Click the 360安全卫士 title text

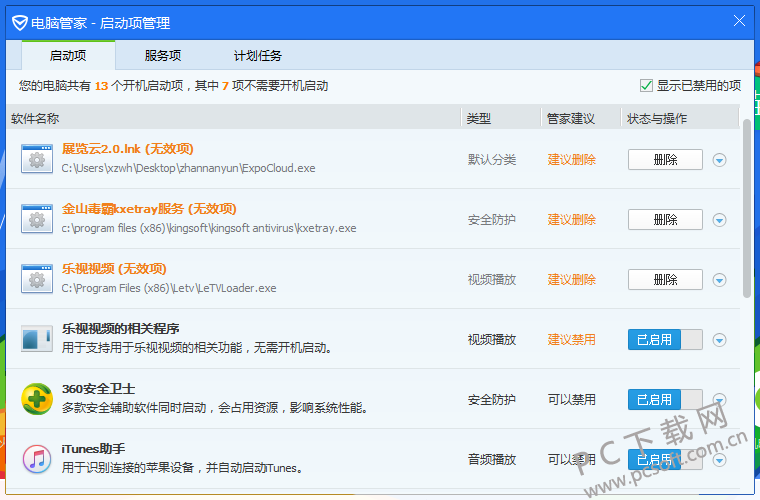(x=98, y=389)
